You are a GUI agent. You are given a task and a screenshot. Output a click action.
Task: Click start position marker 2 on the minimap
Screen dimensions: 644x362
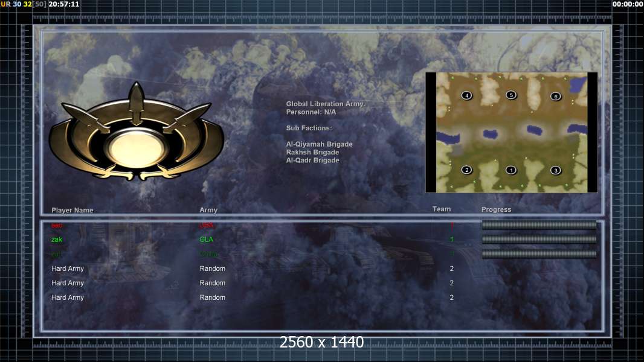click(466, 170)
